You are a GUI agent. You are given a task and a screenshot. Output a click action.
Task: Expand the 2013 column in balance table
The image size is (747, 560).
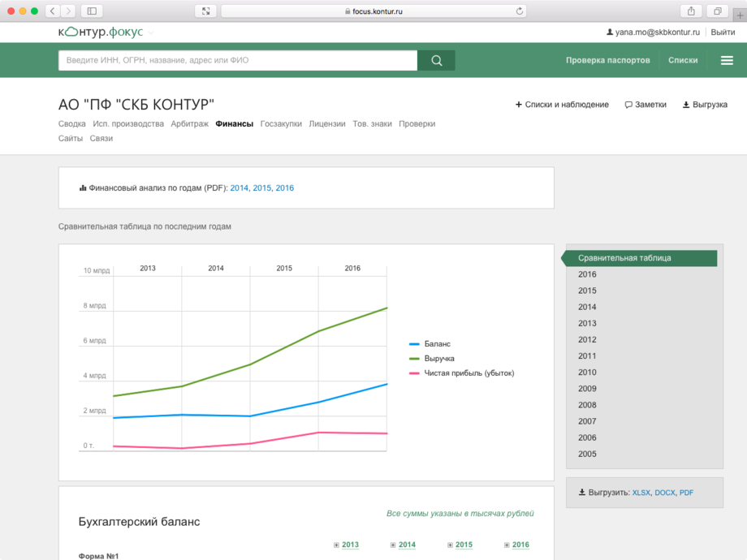click(346, 545)
